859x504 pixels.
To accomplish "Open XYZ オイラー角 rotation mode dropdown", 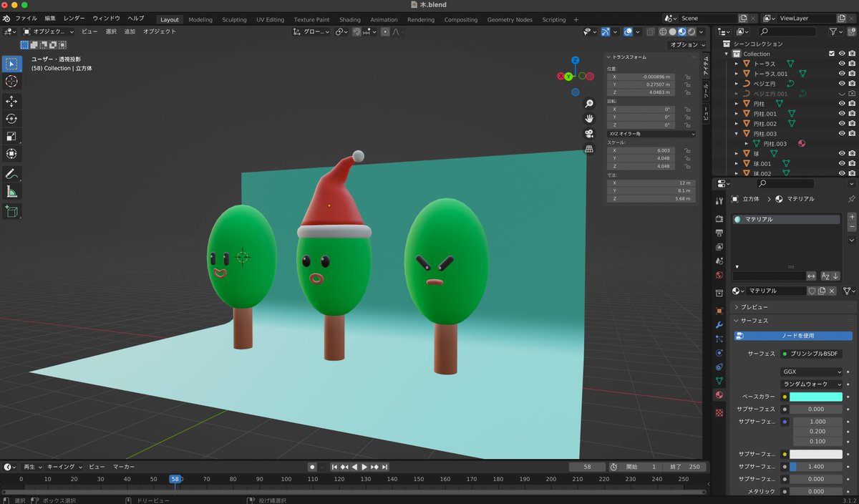I will pyautogui.click(x=651, y=134).
